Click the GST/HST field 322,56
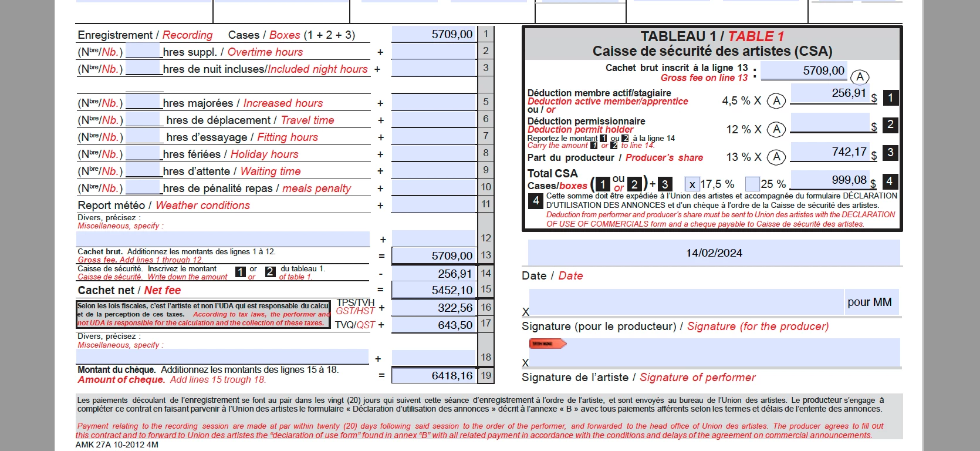This screenshot has height=451, width=980. pyautogui.click(x=434, y=307)
